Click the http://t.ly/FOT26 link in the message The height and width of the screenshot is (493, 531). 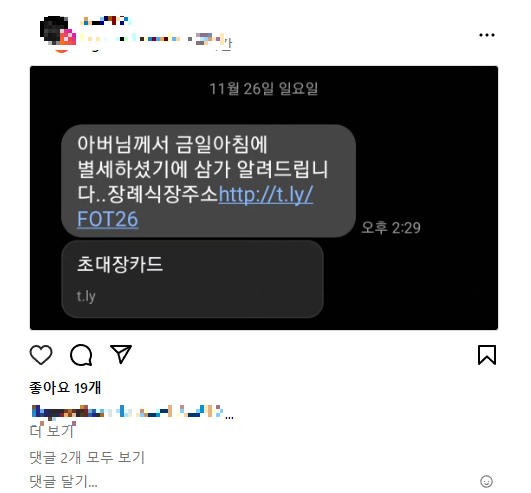pos(195,206)
